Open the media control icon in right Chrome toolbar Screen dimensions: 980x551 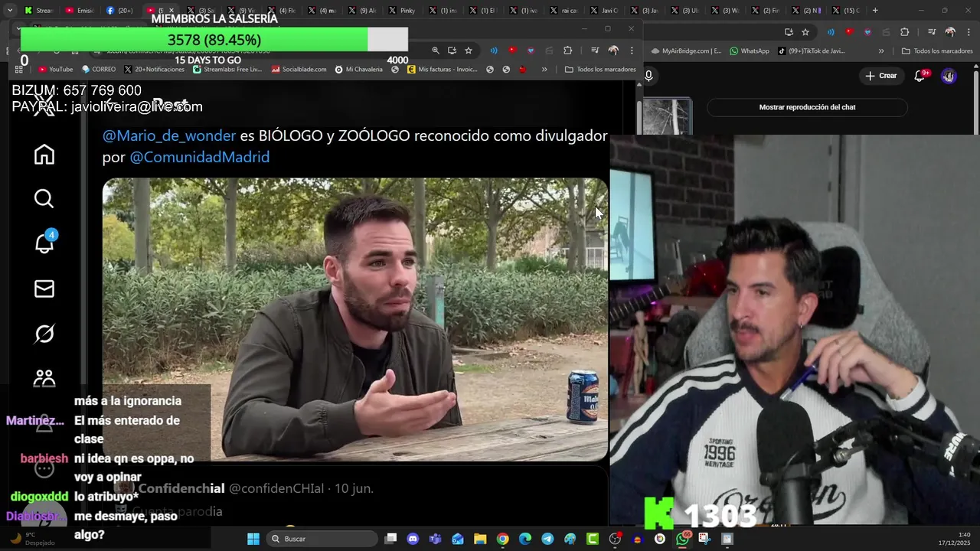[932, 32]
